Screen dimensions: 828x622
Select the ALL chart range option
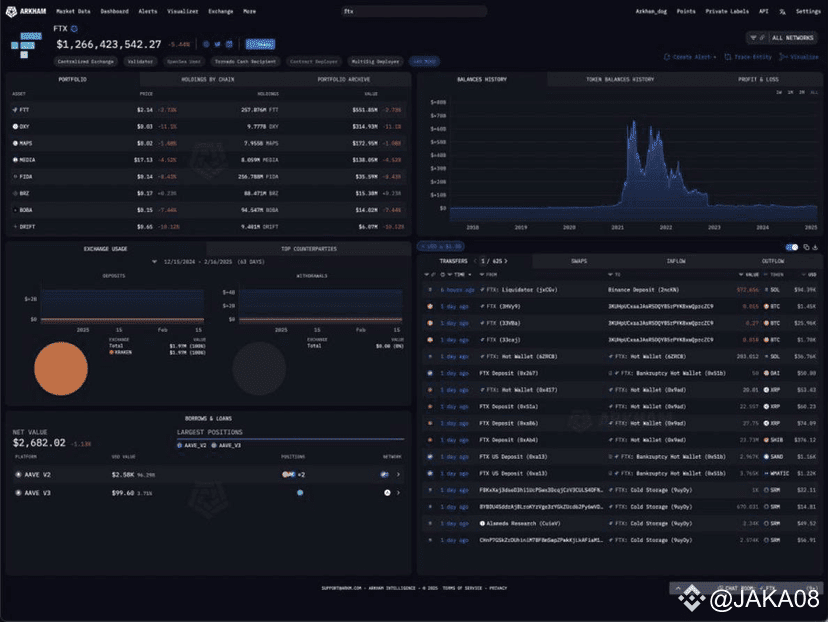(x=814, y=92)
